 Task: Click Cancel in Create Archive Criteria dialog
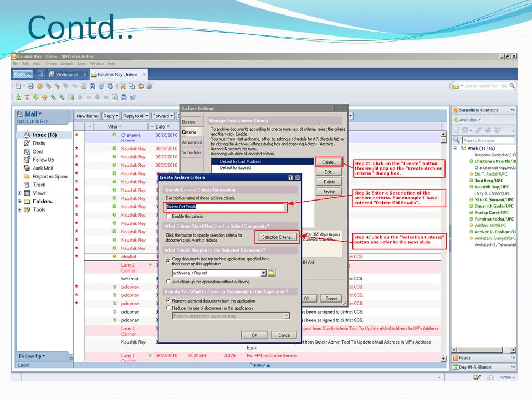pyautogui.click(x=284, y=335)
